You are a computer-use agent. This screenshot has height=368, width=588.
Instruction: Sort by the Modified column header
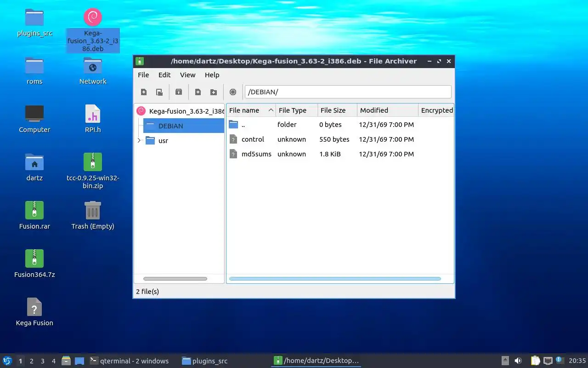[x=388, y=110]
